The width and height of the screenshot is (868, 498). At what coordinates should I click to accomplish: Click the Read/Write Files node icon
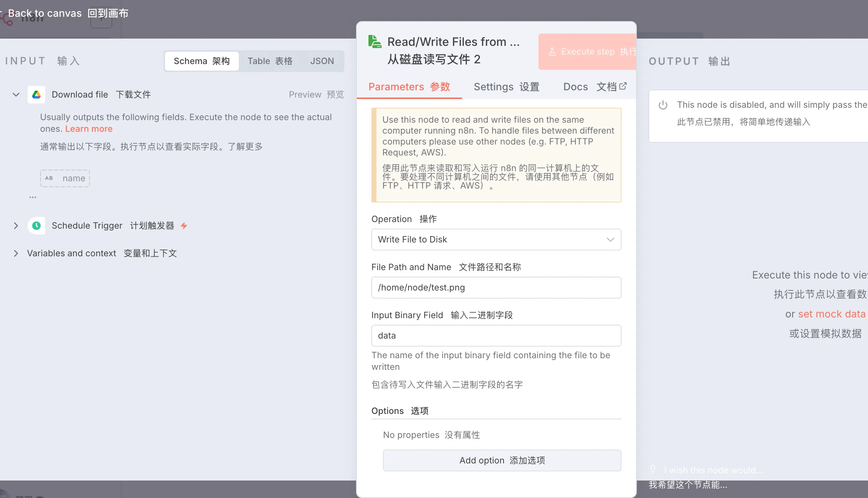(375, 41)
